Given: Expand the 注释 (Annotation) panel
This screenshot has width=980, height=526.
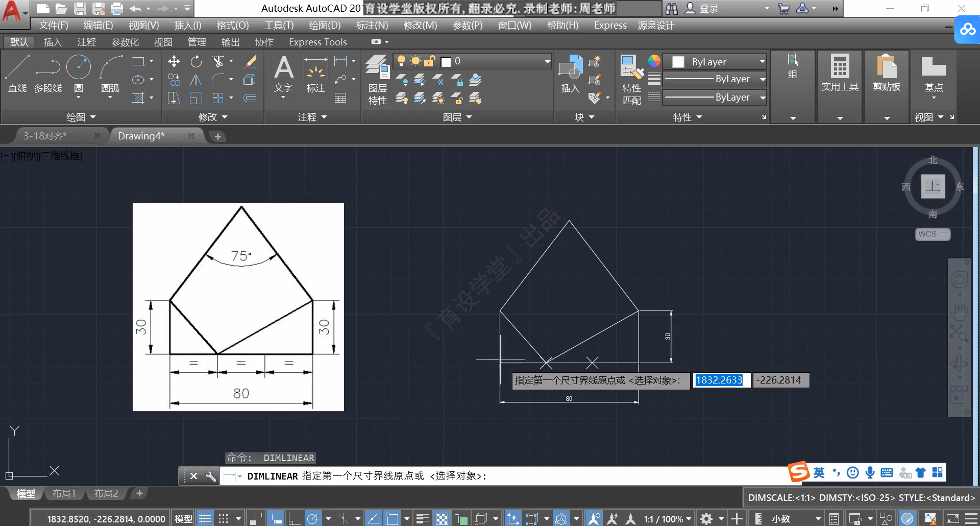Looking at the screenshot, I should (x=312, y=117).
